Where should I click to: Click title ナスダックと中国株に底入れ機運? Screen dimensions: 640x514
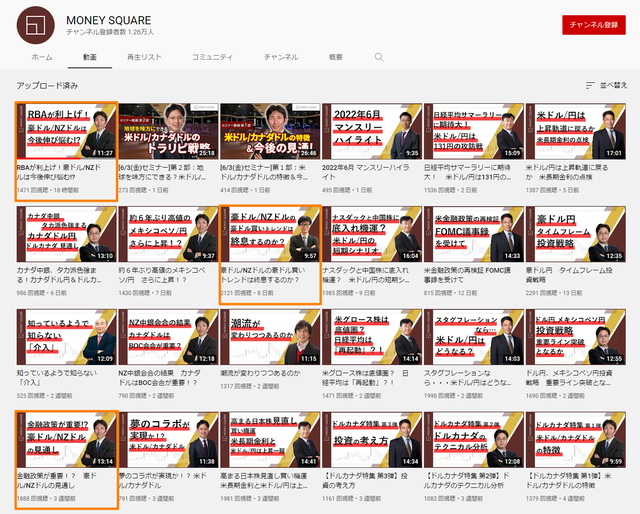366,275
